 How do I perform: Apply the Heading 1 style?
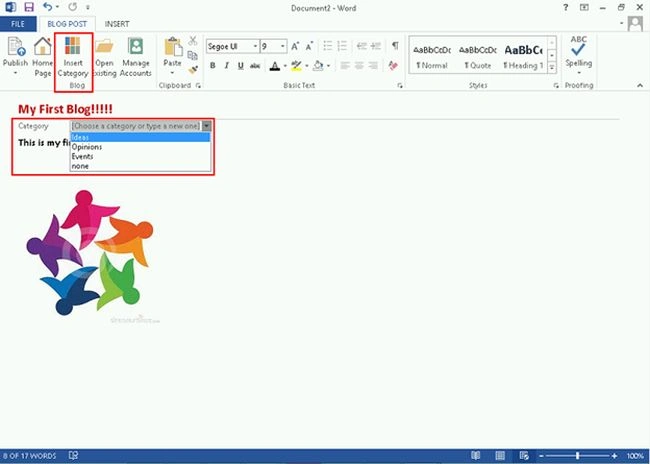(x=523, y=56)
